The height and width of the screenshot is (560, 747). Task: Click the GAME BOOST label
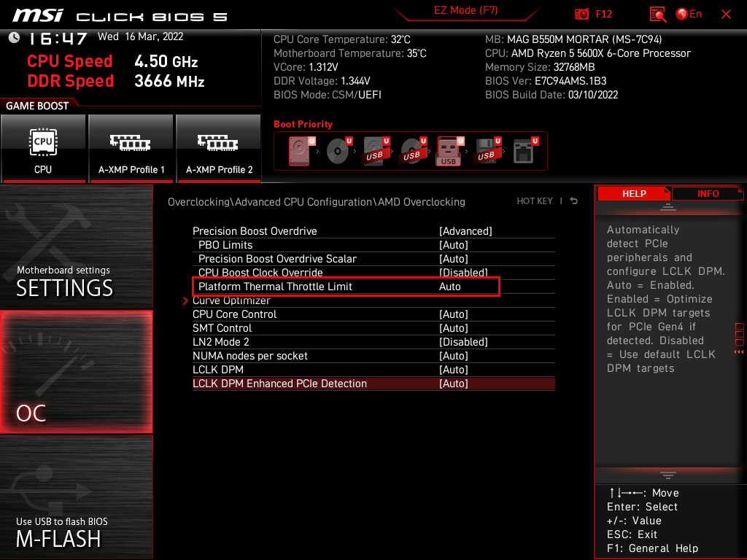37,106
